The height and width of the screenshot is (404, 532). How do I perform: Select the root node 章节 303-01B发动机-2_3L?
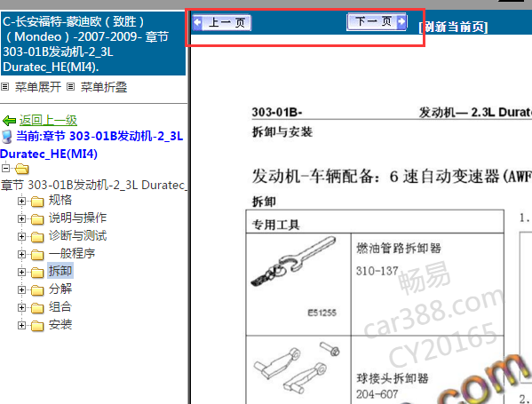(x=94, y=185)
